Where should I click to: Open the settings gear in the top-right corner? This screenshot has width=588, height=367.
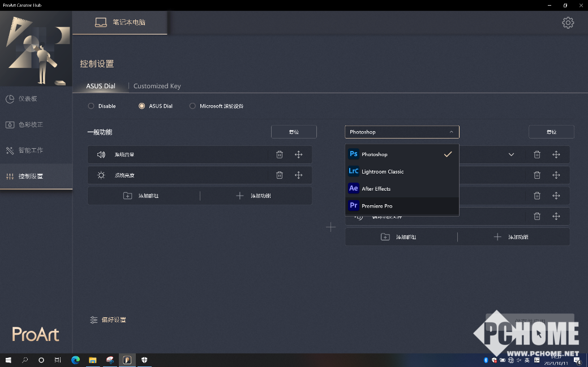568,23
